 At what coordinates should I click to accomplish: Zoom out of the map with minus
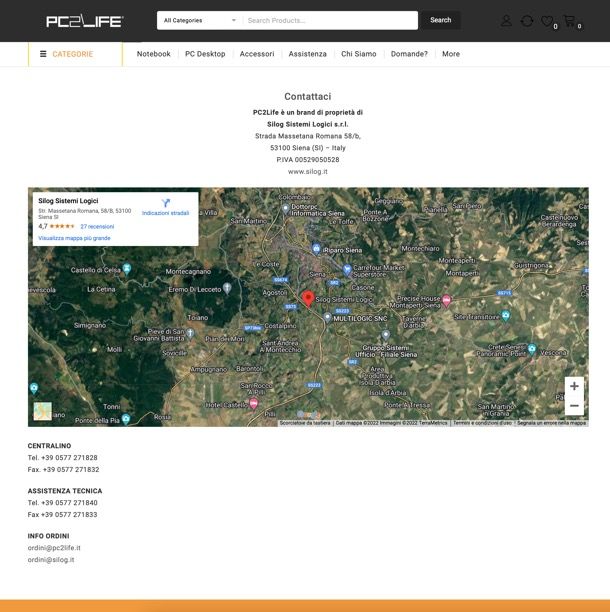click(574, 406)
